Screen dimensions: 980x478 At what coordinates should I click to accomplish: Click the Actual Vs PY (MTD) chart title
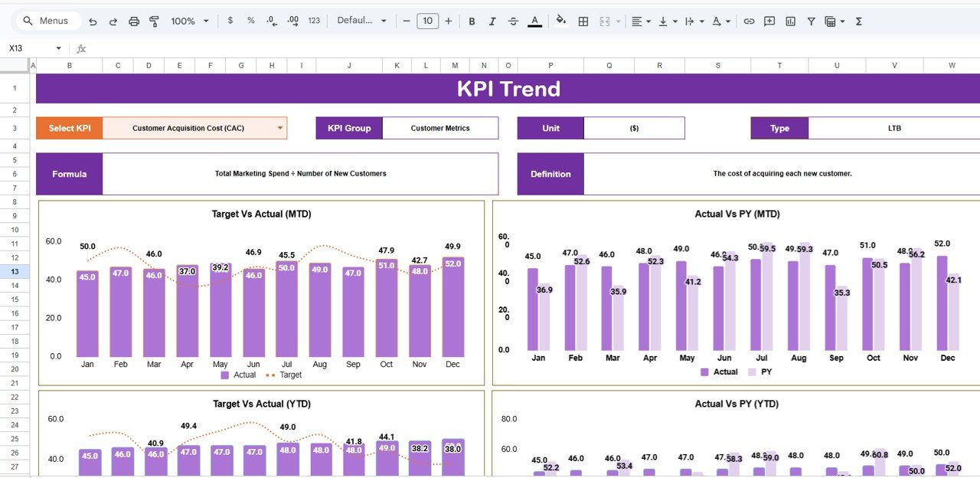click(737, 214)
